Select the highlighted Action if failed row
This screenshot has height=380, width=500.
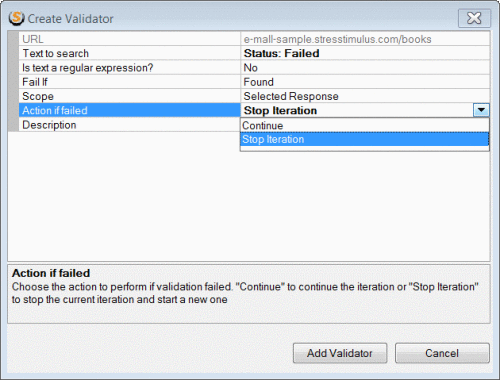coord(129,110)
